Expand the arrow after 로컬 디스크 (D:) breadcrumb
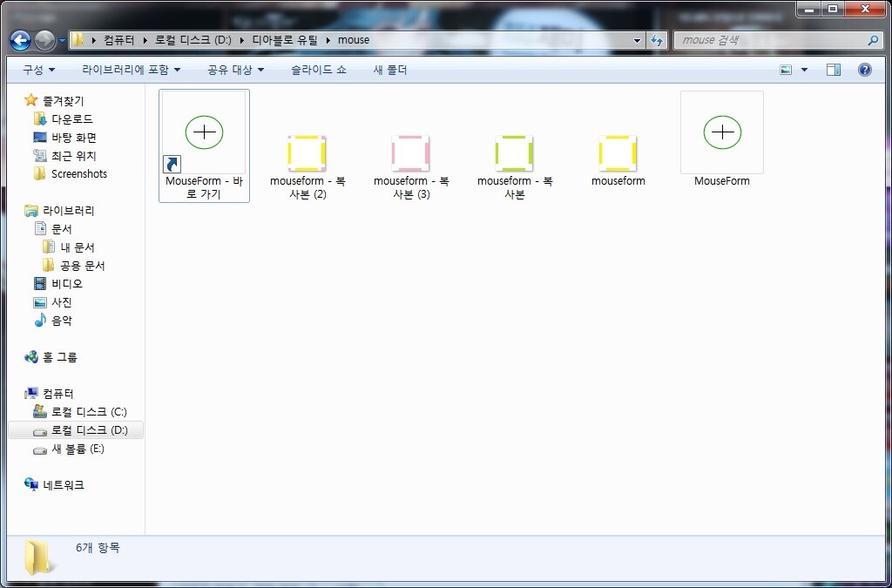The width and height of the screenshot is (892, 588). (242, 40)
